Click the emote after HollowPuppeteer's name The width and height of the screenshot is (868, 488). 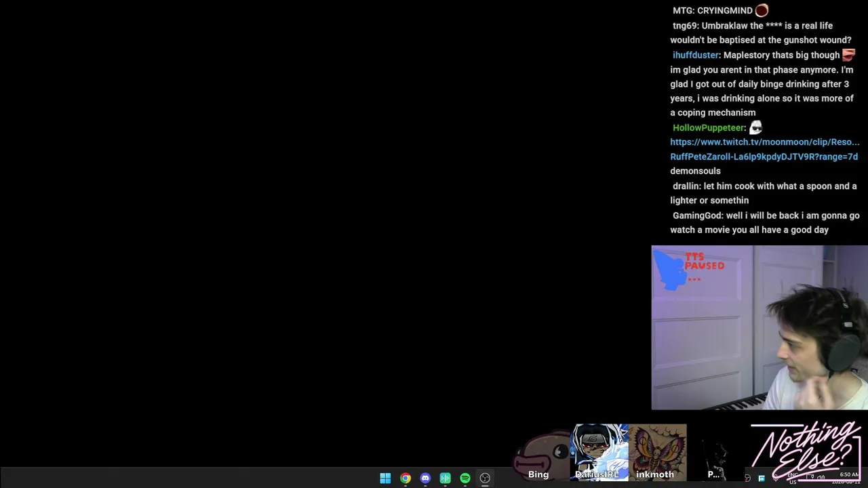(x=755, y=127)
